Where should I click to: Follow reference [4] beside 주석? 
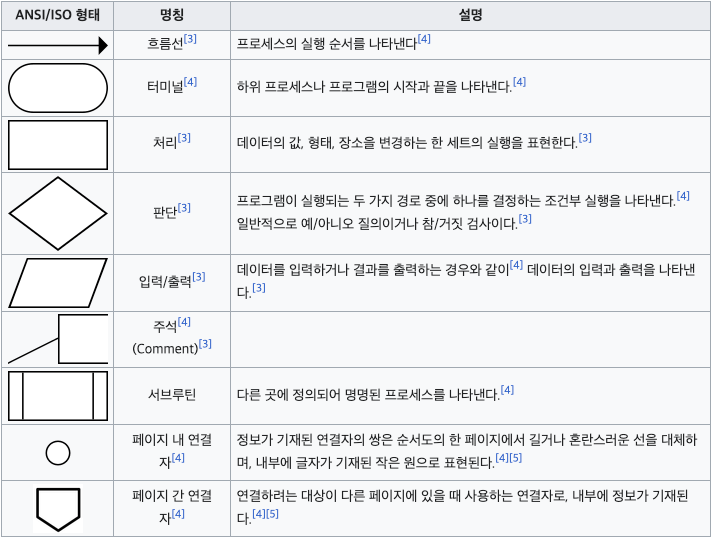click(184, 322)
